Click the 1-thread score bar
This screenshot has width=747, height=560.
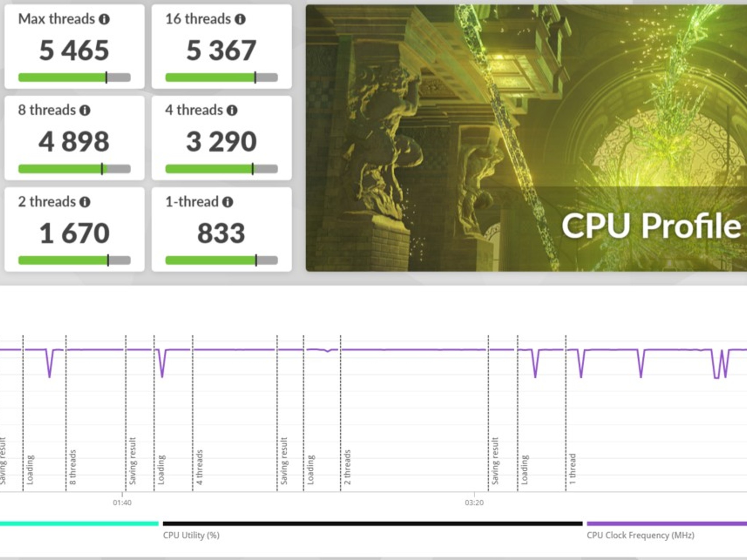point(221,260)
